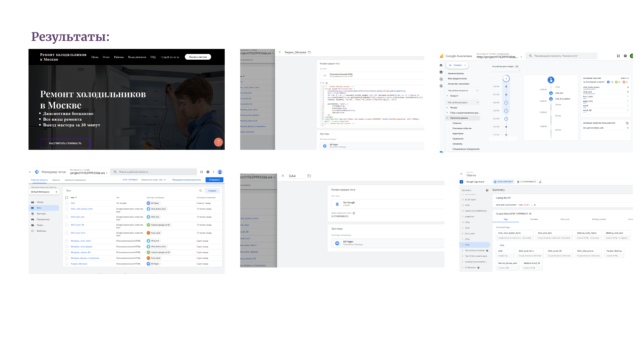
Task: Open Reports chart icon in Analytics sidebar
Action: 441,72
